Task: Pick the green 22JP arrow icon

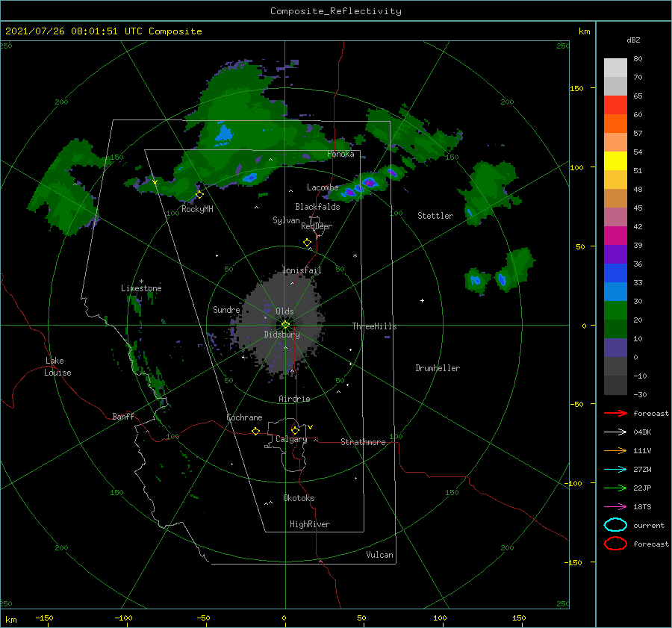Action: [x=615, y=488]
